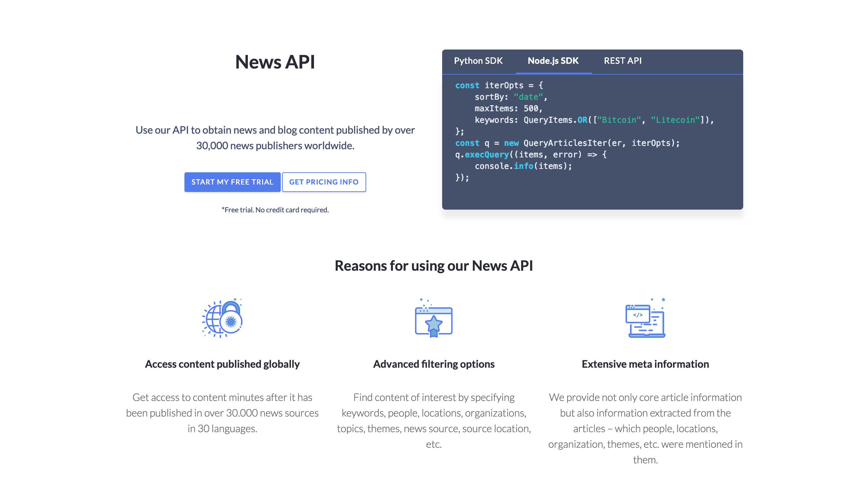Open the REST API tab
Viewport: 868px width, 481px height.
pyautogui.click(x=623, y=61)
